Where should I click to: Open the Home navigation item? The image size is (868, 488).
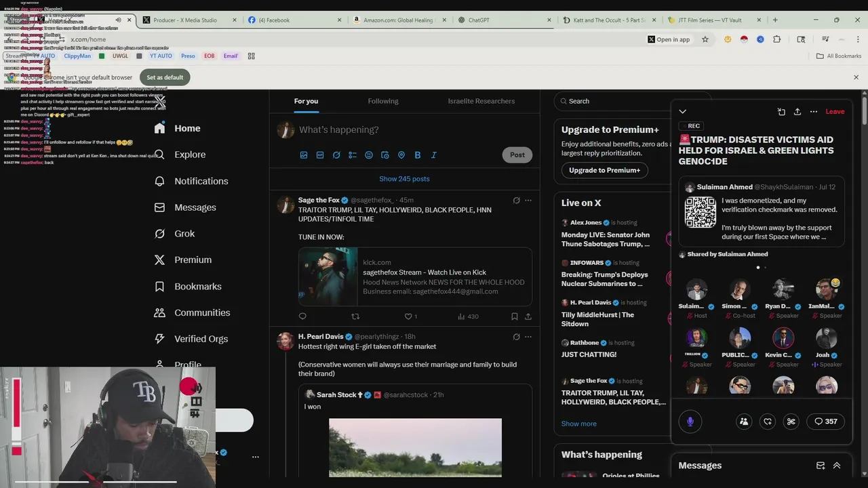(178, 128)
